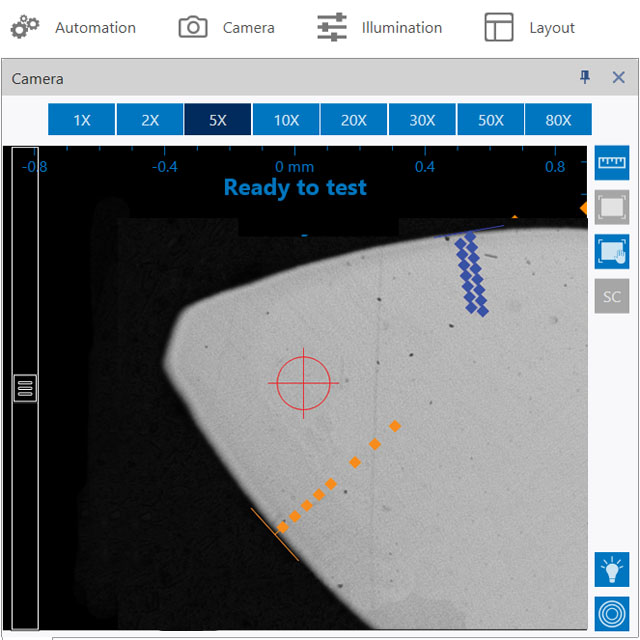
Task: Open the Illumination settings menu
Action: pos(379,28)
